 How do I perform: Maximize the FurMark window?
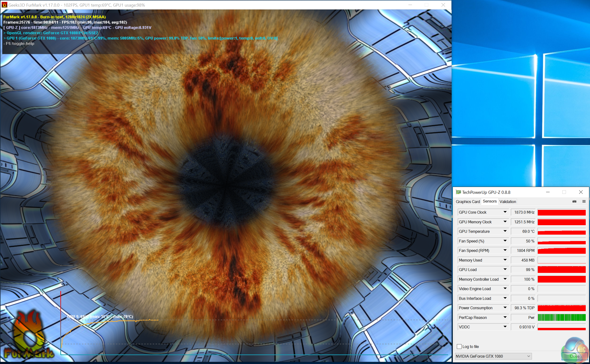(426, 5)
